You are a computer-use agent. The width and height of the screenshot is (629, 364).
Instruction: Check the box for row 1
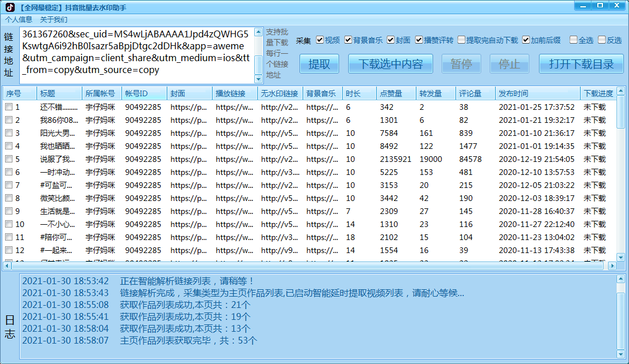pos(9,107)
